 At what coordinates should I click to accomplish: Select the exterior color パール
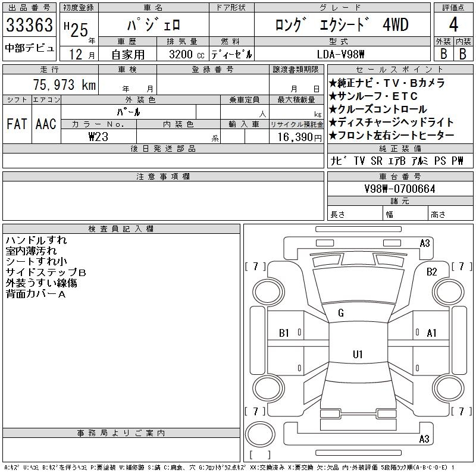pyautogui.click(x=129, y=112)
